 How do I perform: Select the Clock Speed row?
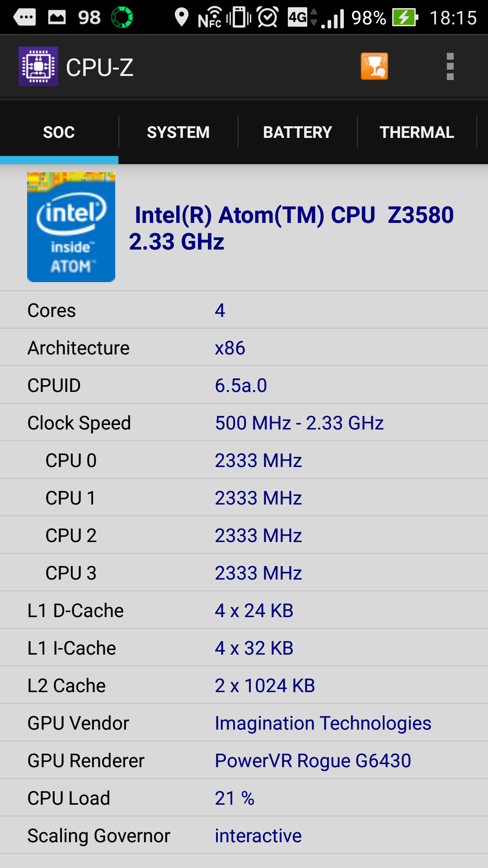244,423
